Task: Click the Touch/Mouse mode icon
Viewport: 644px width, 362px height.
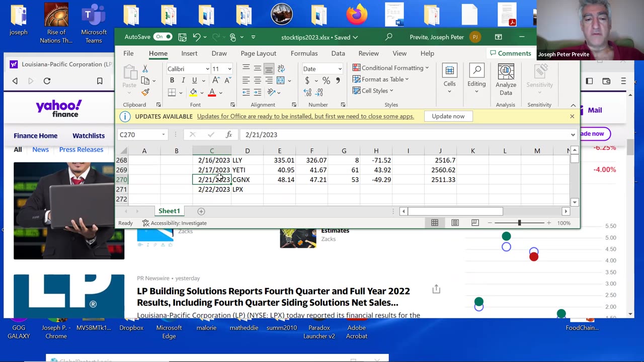Action: 232,37
